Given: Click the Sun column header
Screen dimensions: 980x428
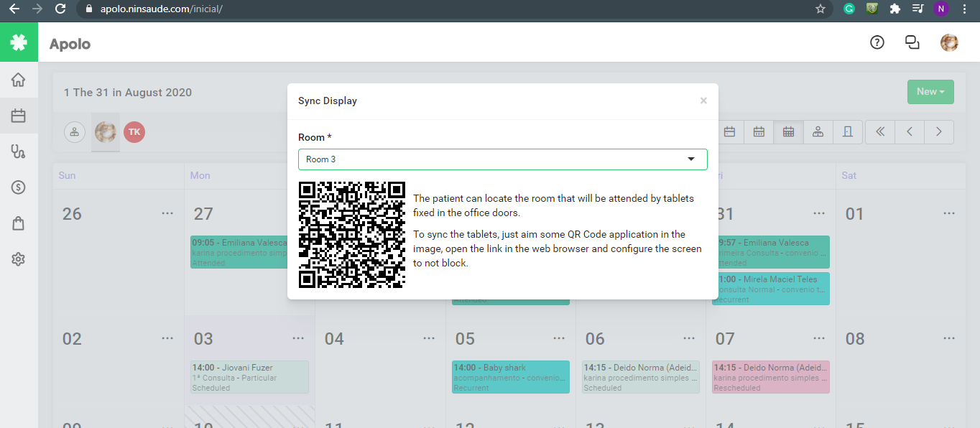Looking at the screenshot, I should [67, 175].
